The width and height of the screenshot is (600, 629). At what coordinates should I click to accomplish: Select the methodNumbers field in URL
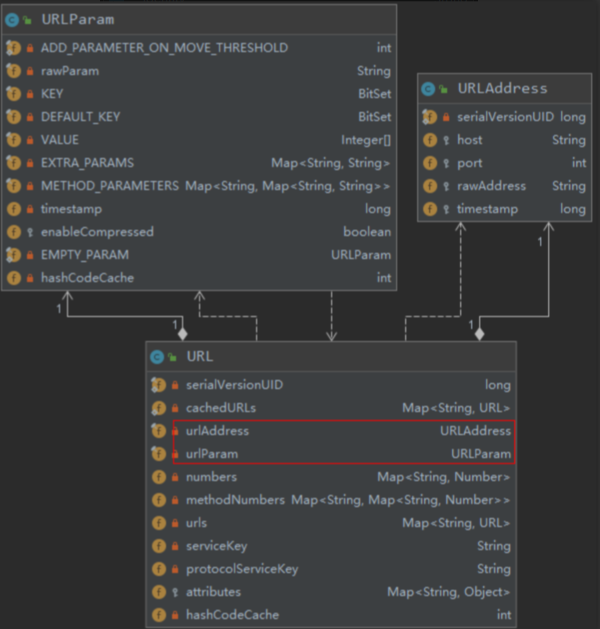pyautogui.click(x=235, y=500)
